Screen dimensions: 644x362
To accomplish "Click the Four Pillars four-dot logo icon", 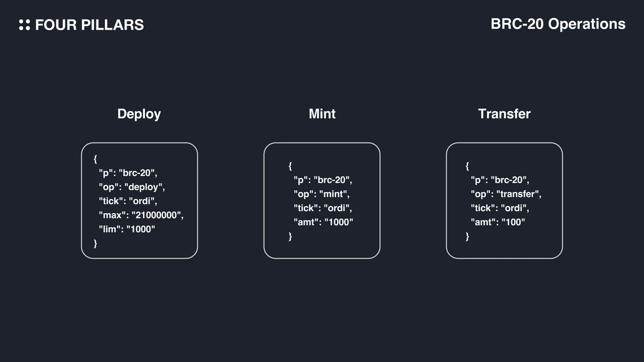I will 24,25.
